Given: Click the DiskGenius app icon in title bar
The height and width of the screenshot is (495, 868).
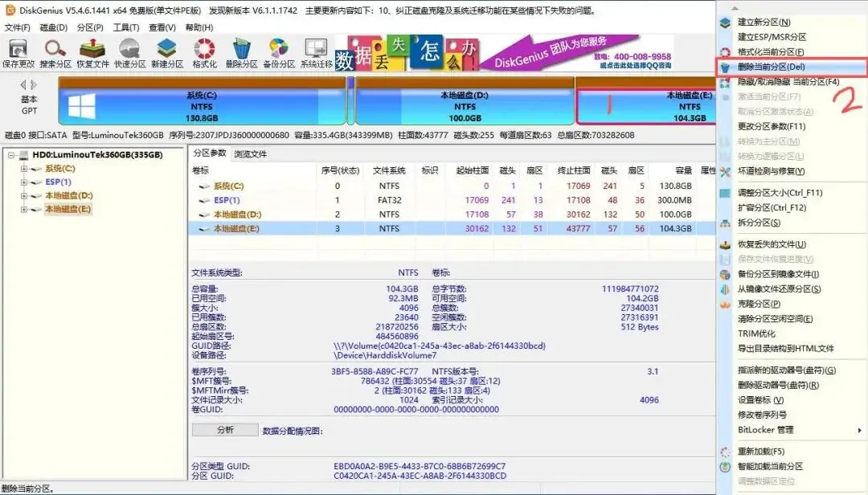Looking at the screenshot, I should click(x=10, y=10).
